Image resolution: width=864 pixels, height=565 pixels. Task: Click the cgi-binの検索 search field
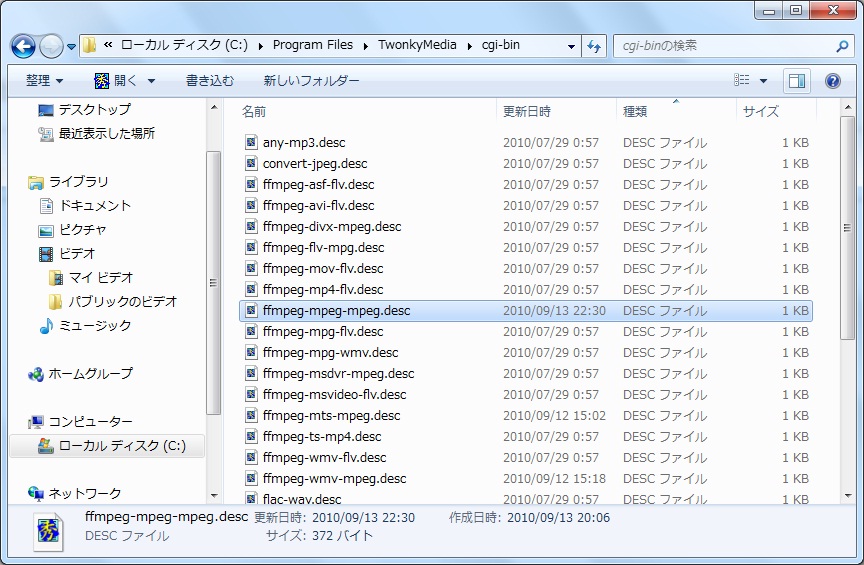(725, 46)
